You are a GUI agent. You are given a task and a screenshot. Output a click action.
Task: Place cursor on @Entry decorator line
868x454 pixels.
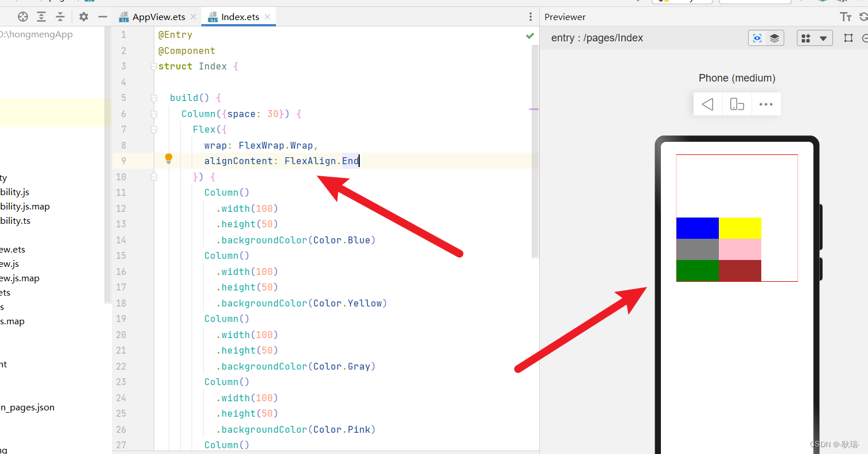click(x=176, y=35)
